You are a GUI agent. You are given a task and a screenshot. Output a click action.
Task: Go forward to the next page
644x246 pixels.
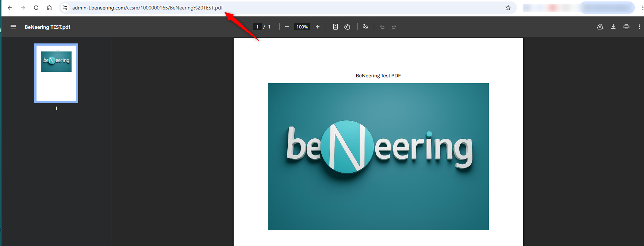(x=23, y=8)
